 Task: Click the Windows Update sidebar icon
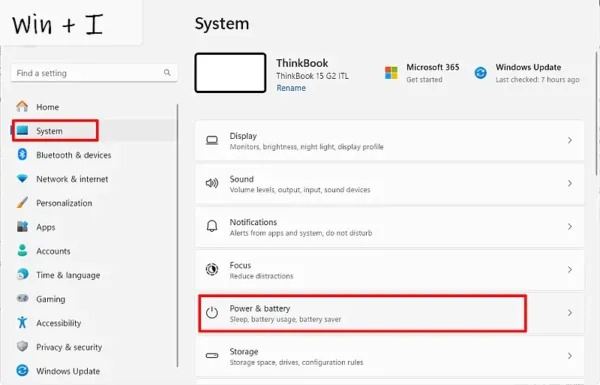[22, 370]
